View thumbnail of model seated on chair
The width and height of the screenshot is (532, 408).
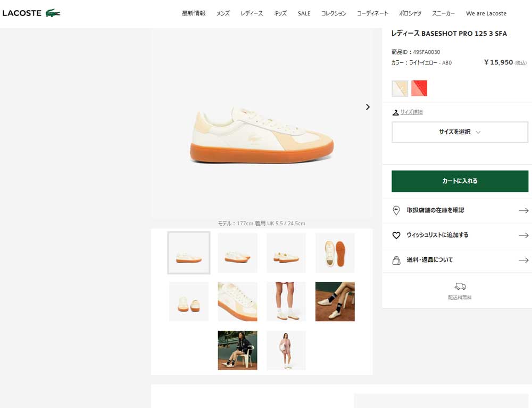237,350
